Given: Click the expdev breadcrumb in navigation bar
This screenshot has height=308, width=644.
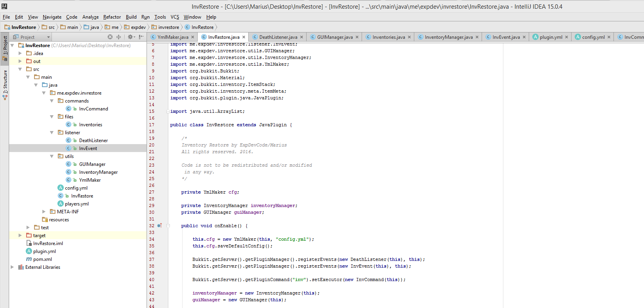Looking at the screenshot, I should coord(135,27).
